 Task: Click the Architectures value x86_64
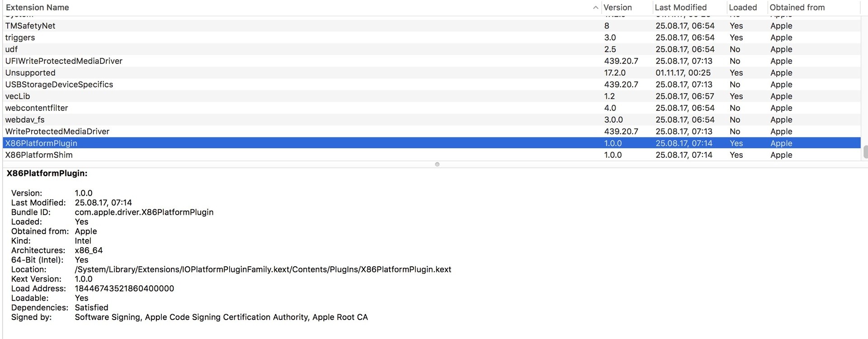(89, 250)
